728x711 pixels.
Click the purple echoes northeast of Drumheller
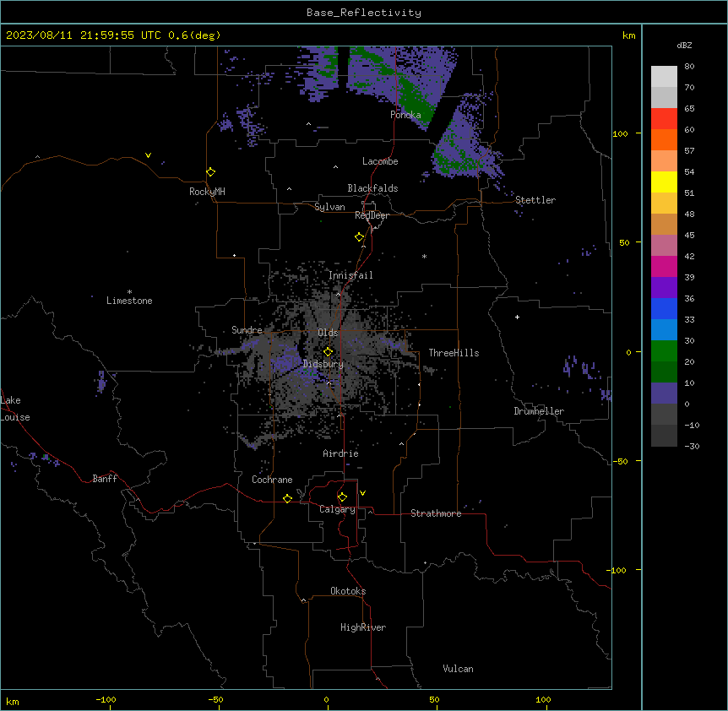click(x=580, y=366)
